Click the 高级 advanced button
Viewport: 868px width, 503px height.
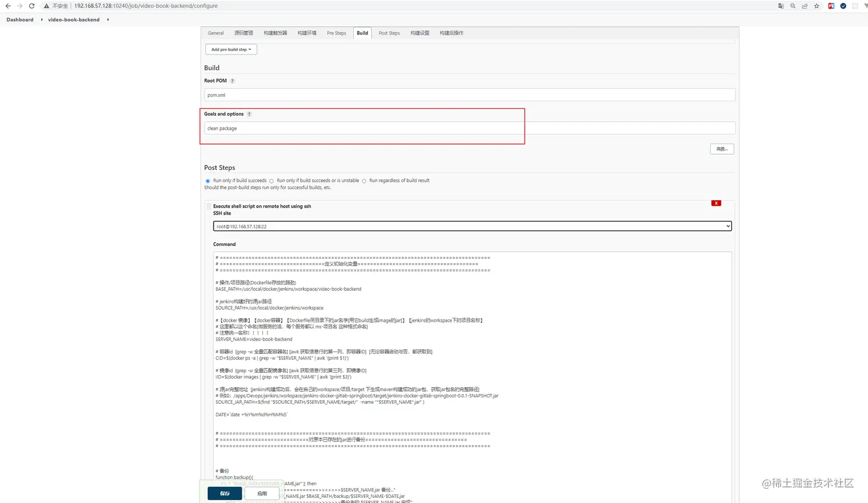pos(722,149)
